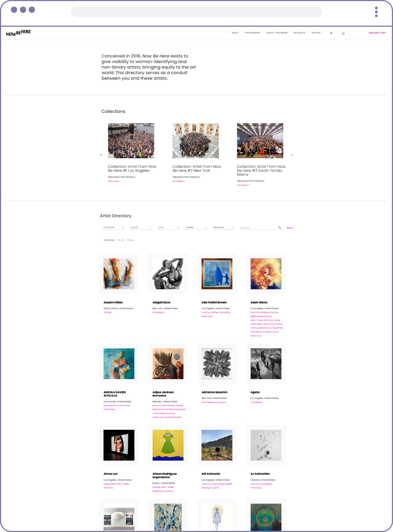This screenshot has width=393, height=532.
Task: Reset the artist directory filters
Action: click(290, 228)
